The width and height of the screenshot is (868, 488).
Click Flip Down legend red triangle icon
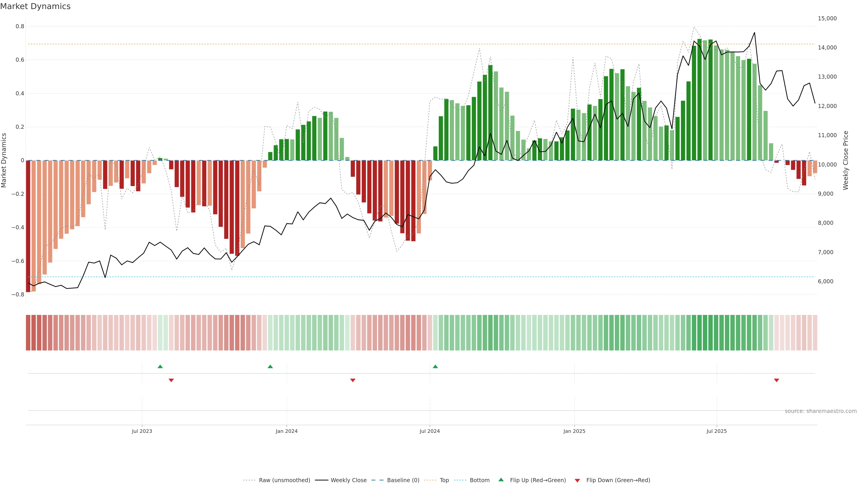click(577, 481)
